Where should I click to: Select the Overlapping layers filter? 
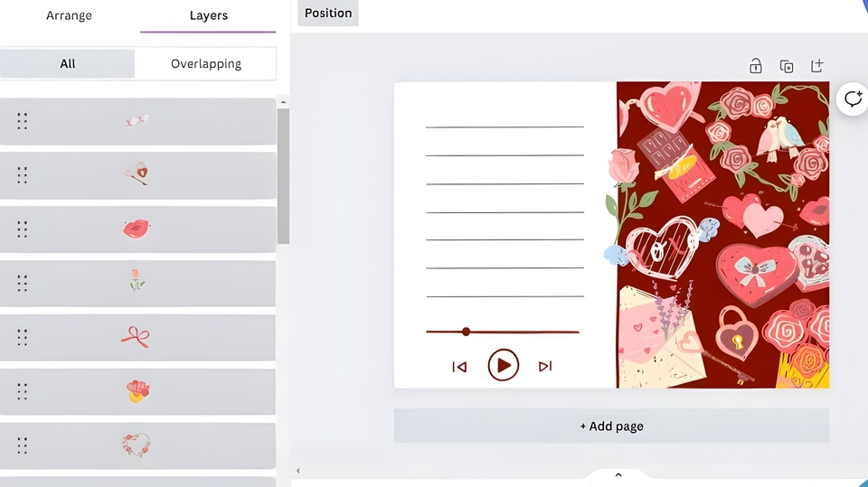tap(206, 63)
